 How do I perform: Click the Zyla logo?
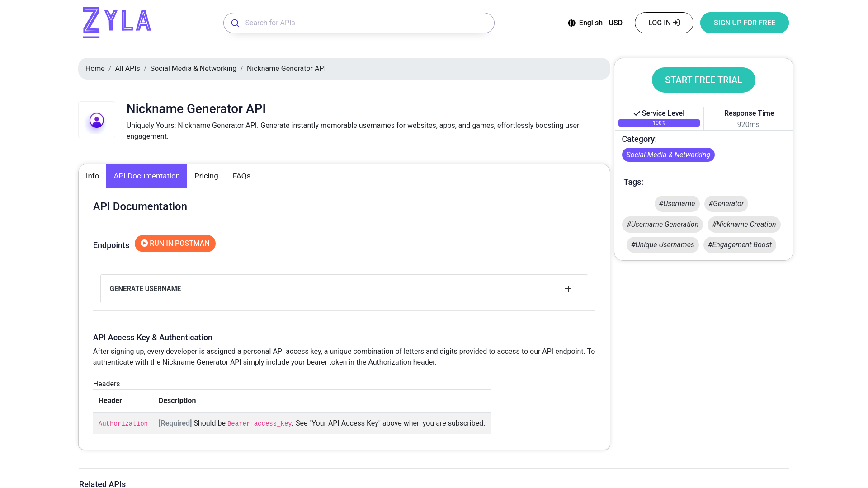point(117,22)
